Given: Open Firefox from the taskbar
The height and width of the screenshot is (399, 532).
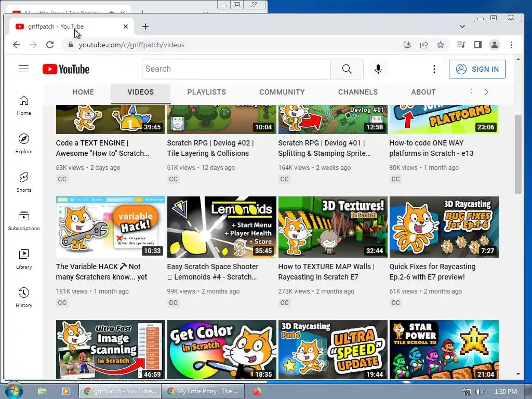Looking at the screenshot, I should [x=257, y=391].
